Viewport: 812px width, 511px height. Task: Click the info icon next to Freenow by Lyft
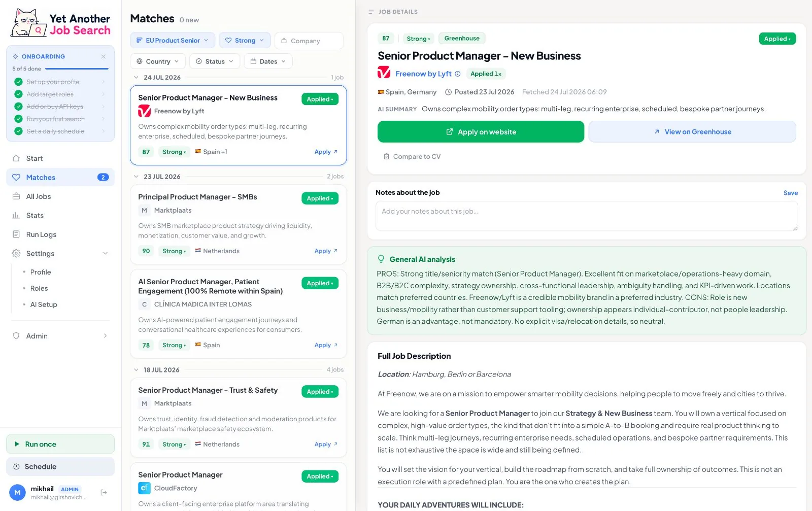point(458,74)
